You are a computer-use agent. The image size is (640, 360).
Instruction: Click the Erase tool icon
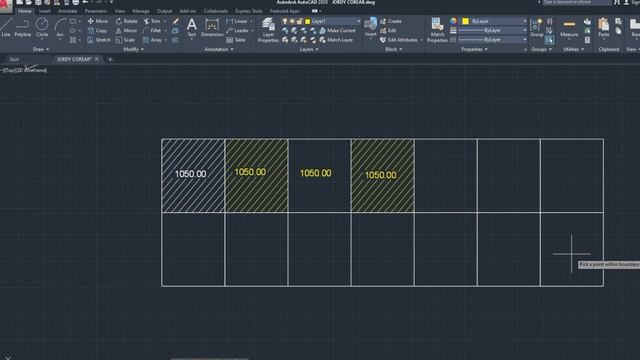[x=176, y=21]
